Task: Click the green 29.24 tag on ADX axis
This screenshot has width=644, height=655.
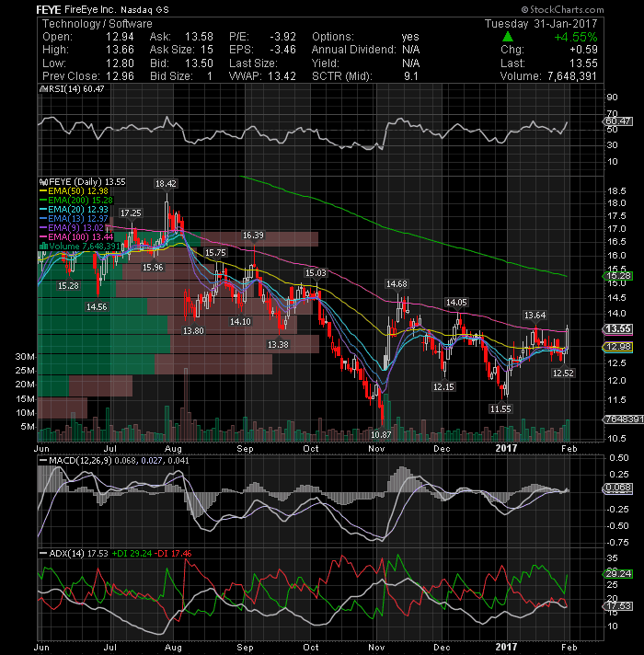Action: tap(618, 573)
